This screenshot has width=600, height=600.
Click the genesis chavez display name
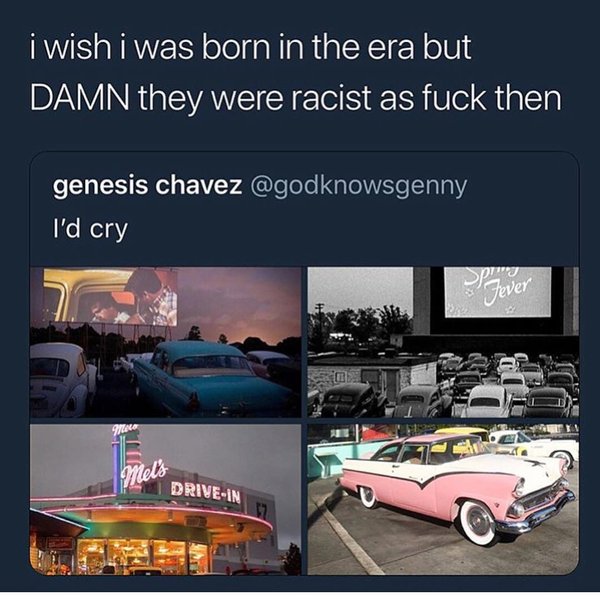tap(147, 185)
